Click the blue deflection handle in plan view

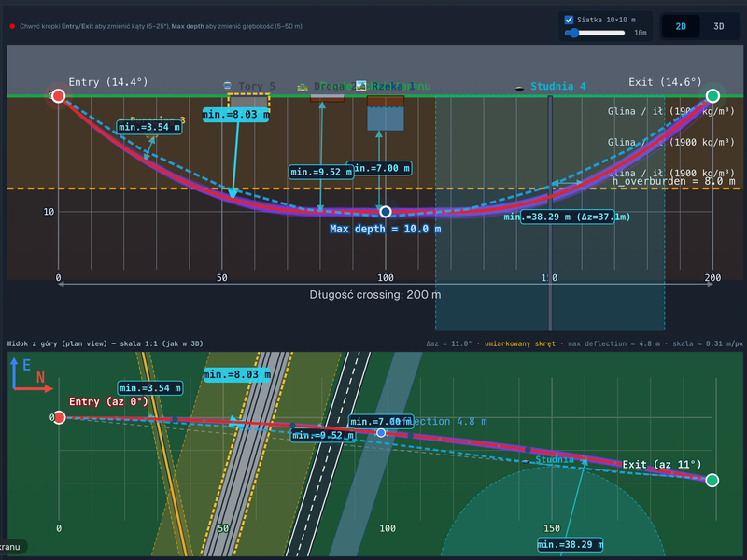click(381, 432)
